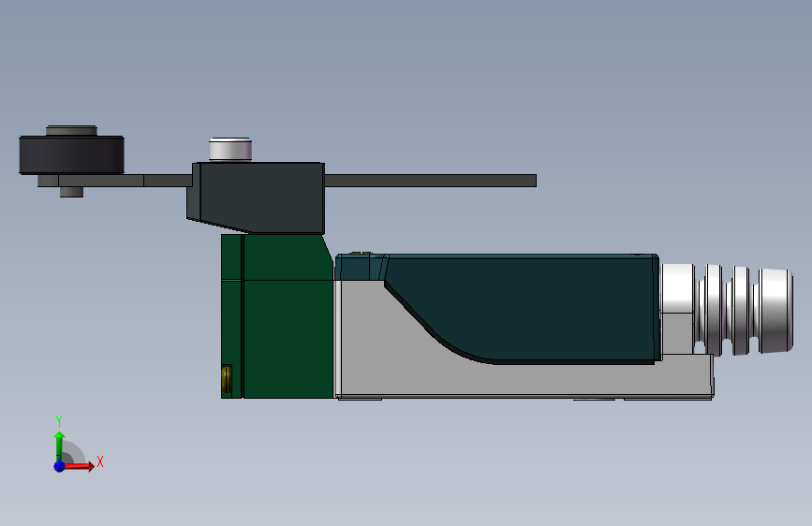Screen dimensions: 812x526
Task: Click the red X axis of triad
Action: (80, 466)
